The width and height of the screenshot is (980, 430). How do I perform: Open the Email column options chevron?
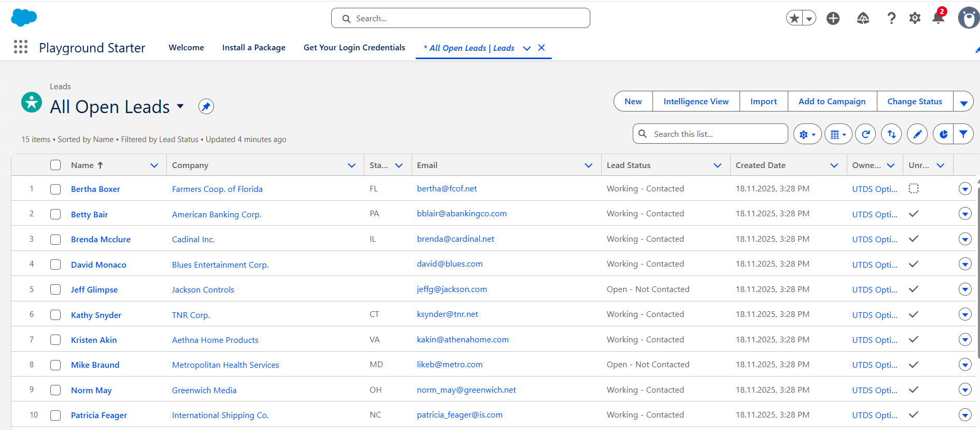(588, 165)
